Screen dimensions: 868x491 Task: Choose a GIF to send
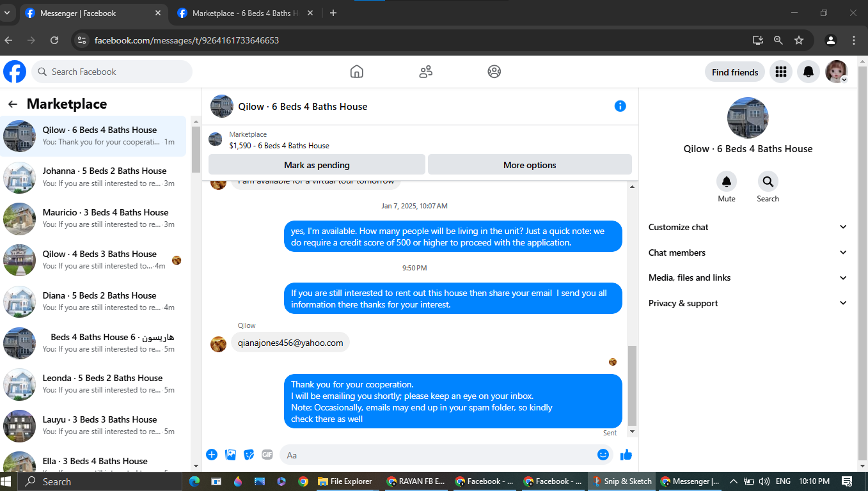[x=267, y=455]
